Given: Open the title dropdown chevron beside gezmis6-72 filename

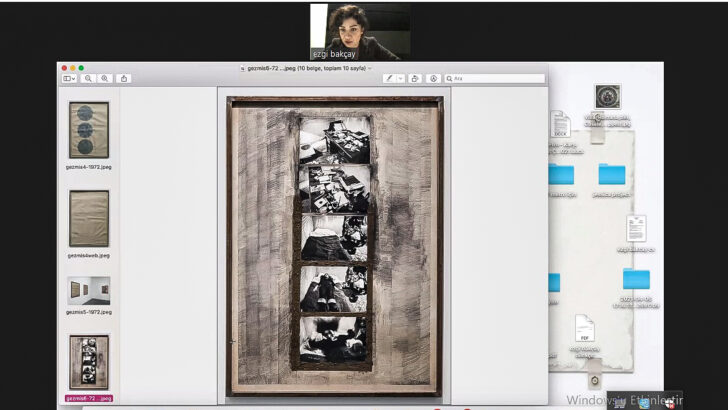Looking at the screenshot, I should [370, 68].
